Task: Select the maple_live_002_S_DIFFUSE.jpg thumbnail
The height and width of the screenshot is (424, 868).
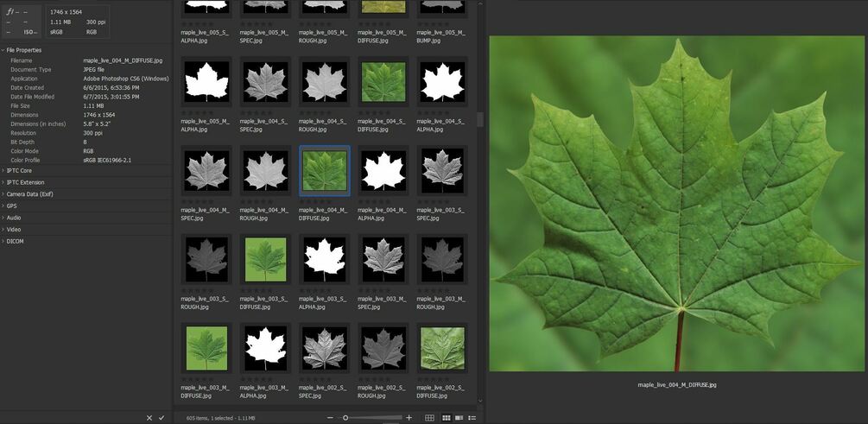Action: tap(442, 348)
